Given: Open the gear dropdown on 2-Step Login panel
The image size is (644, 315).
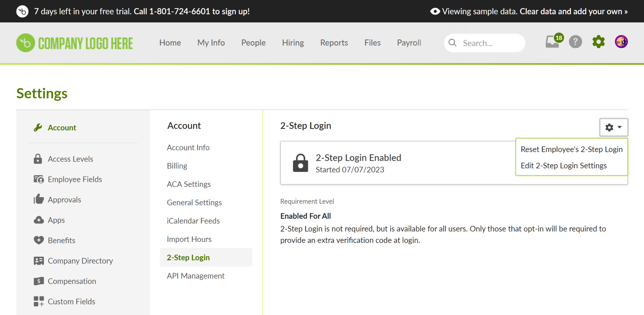Looking at the screenshot, I should click(x=613, y=127).
